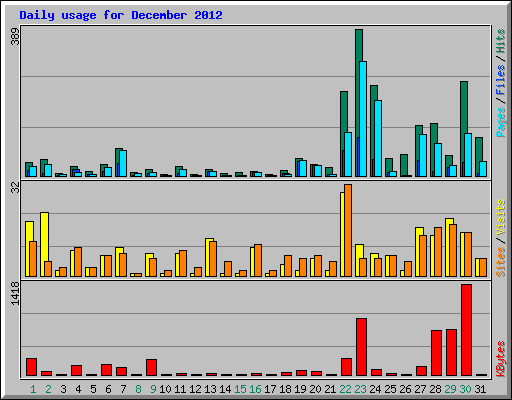The image size is (512, 400).
Task: Click the Hits legend label
Action: 500,42
